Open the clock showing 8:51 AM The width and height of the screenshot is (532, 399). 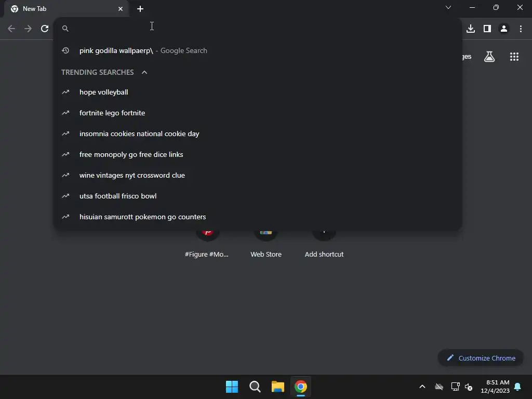click(495, 387)
